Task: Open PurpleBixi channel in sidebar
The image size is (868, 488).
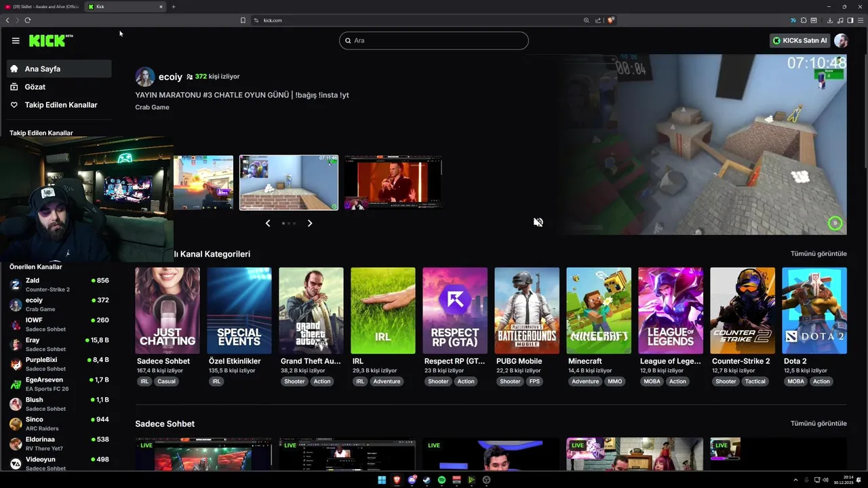Action: [59, 364]
